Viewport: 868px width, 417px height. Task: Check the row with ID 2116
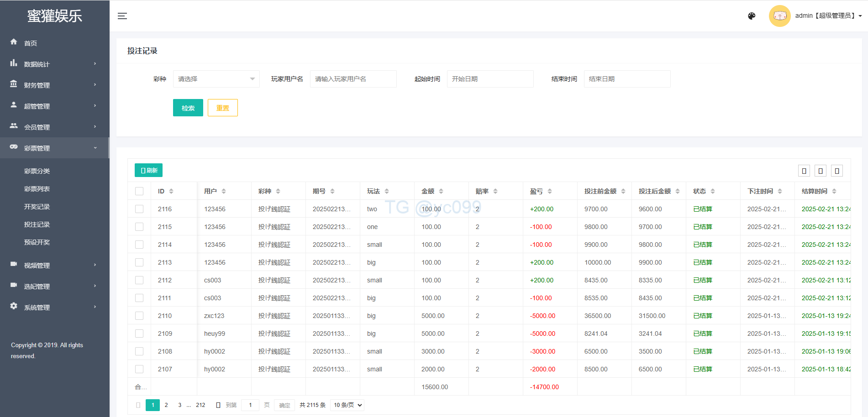[x=139, y=209]
